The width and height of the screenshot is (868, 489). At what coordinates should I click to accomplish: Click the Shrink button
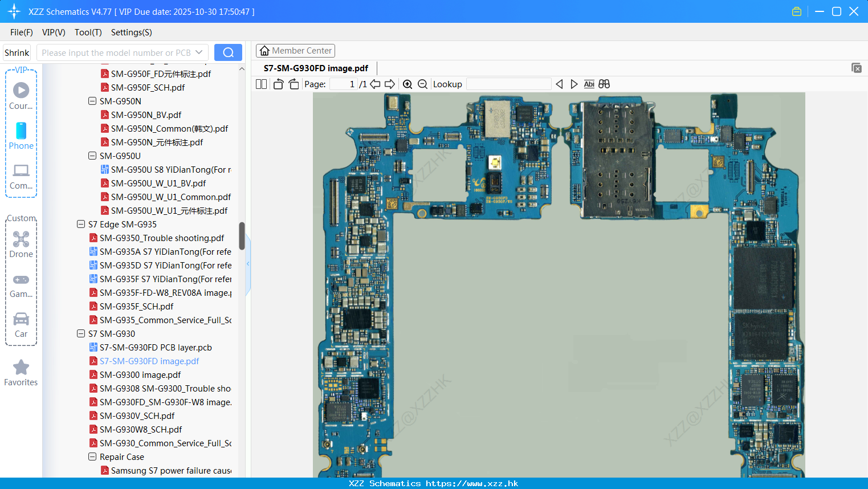point(17,52)
